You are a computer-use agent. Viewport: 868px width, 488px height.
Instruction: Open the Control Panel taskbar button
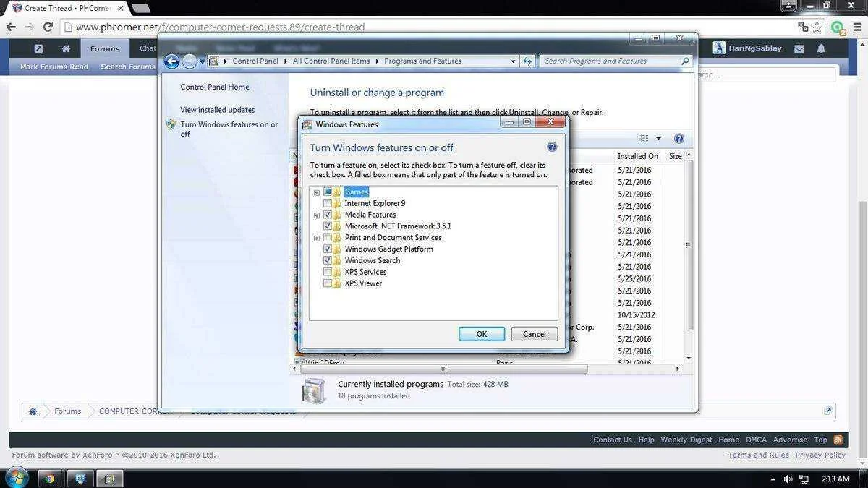point(80,479)
